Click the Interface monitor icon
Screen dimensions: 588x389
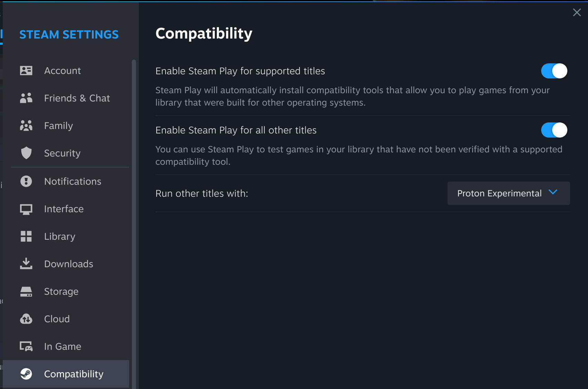(x=26, y=209)
